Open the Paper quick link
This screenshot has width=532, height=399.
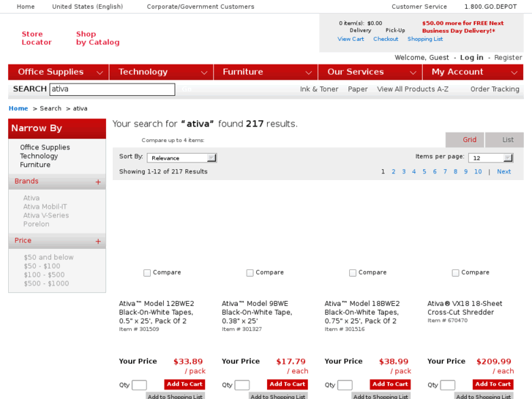(358, 89)
